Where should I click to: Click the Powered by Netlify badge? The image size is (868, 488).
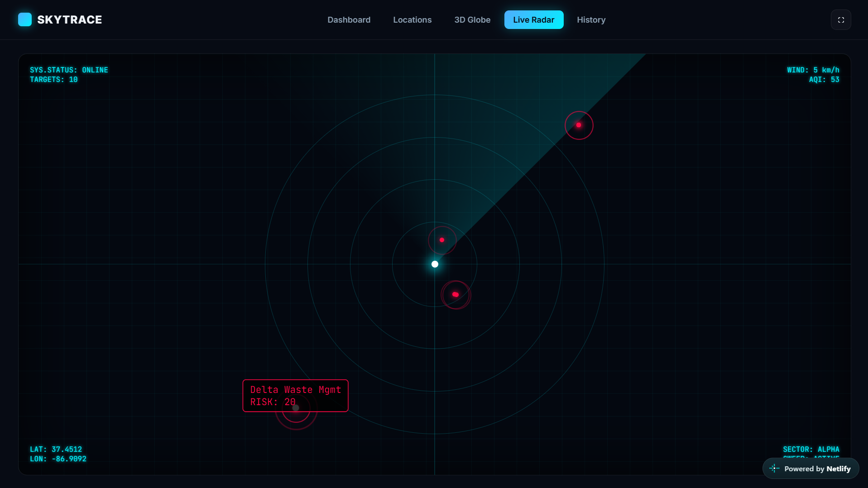click(810, 469)
